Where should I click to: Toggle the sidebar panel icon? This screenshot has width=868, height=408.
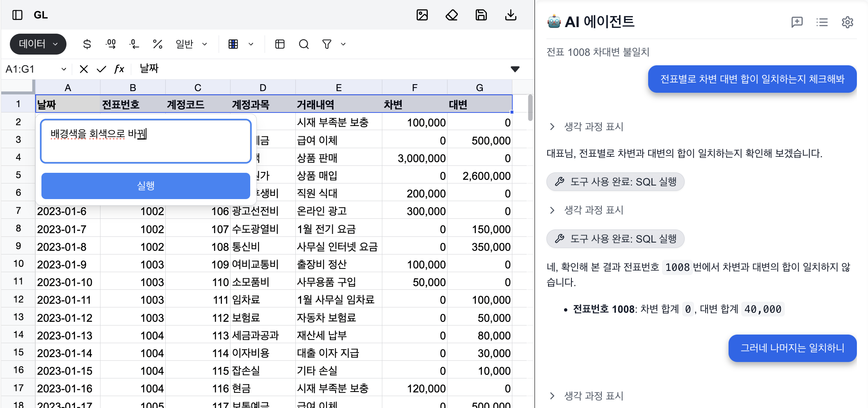(x=17, y=15)
